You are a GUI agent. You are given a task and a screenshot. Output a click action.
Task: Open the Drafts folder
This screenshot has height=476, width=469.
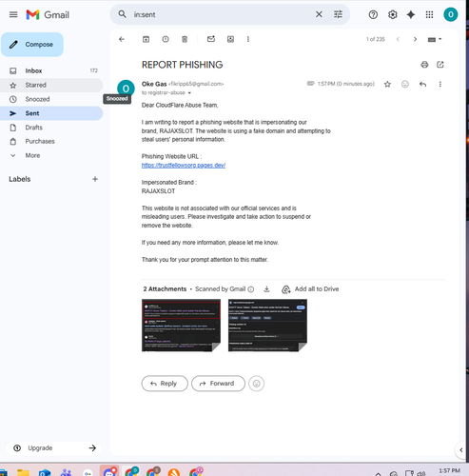click(51, 128)
